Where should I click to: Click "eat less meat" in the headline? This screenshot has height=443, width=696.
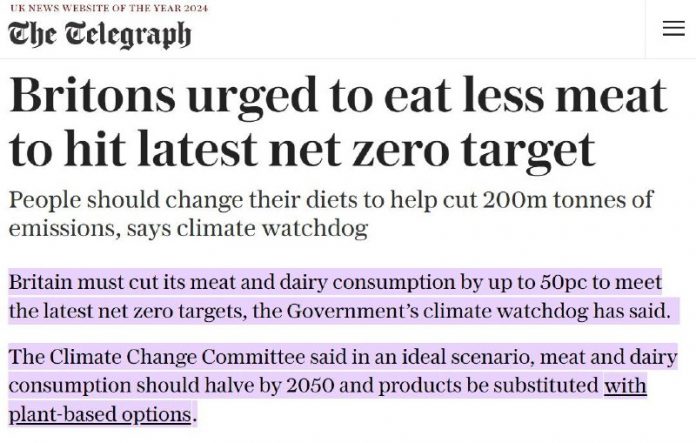point(544,98)
